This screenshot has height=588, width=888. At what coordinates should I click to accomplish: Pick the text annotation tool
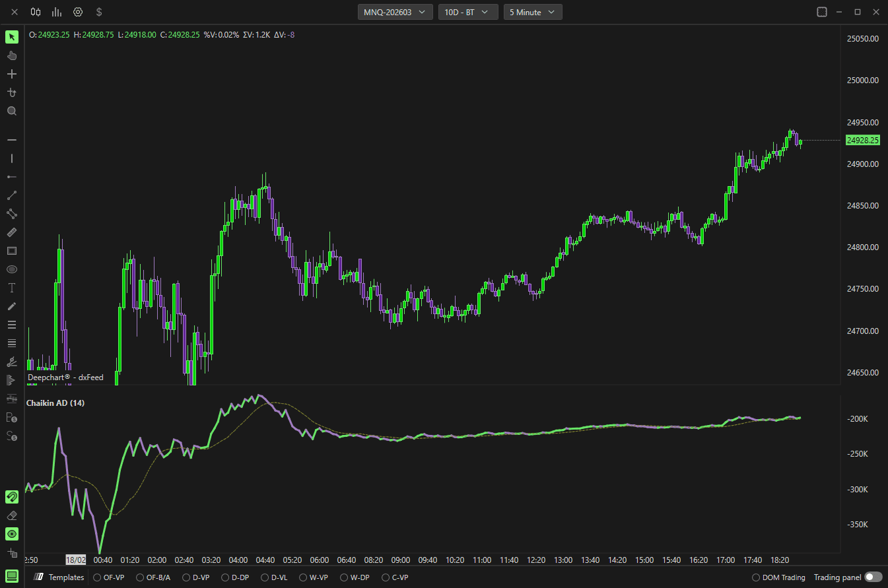coord(12,288)
